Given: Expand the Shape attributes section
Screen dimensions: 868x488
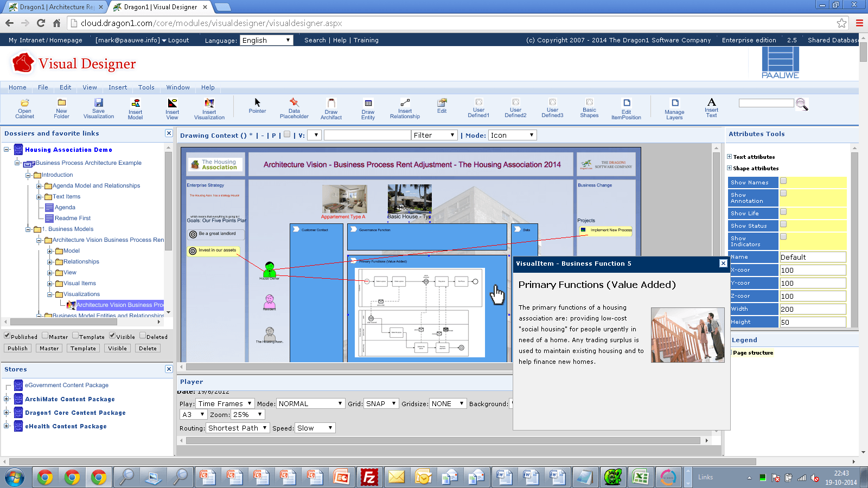Looking at the screenshot, I should click(730, 168).
